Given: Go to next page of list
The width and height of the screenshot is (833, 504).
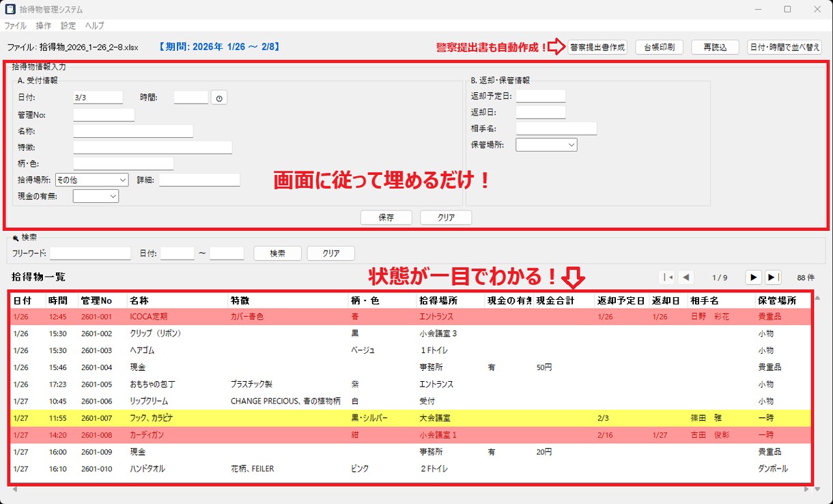Looking at the screenshot, I should click(753, 277).
